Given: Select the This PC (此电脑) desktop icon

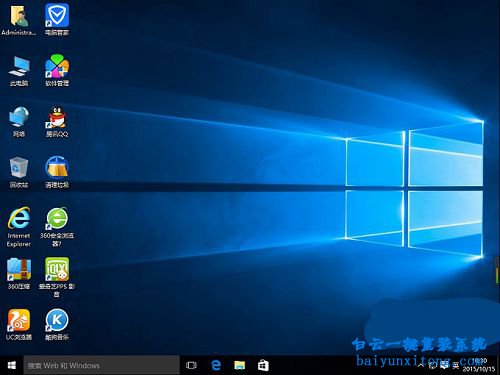Looking at the screenshot, I should click(x=19, y=71).
